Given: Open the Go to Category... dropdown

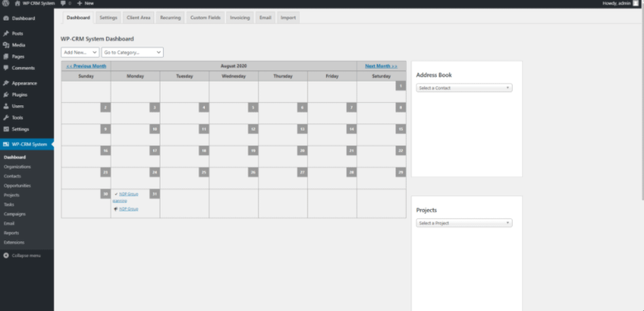Looking at the screenshot, I should point(132,52).
